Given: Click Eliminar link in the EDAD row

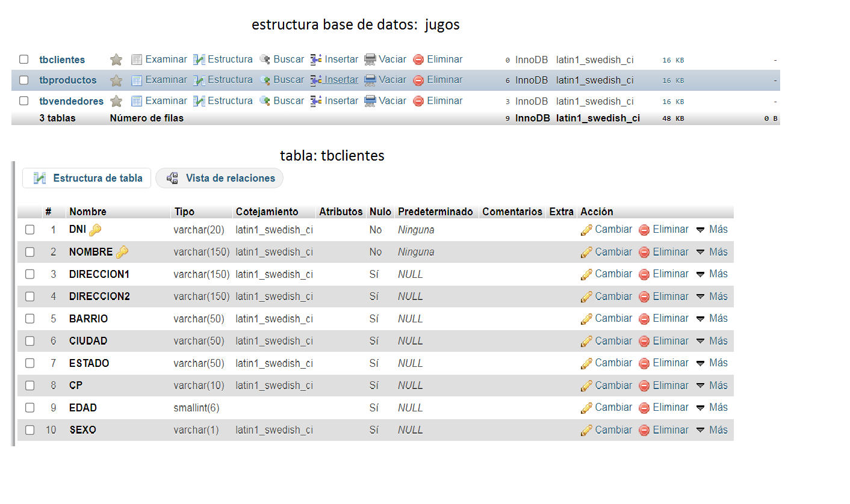Looking at the screenshot, I should (671, 408).
